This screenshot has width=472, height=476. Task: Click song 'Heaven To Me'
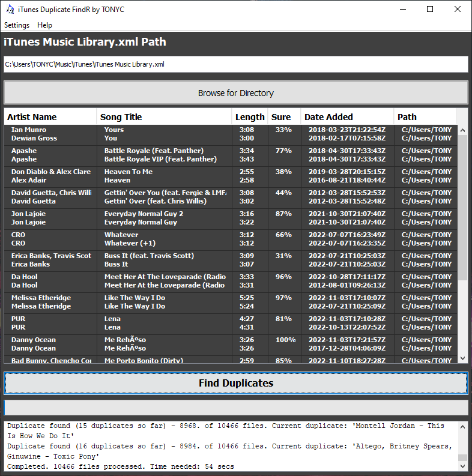tap(129, 172)
